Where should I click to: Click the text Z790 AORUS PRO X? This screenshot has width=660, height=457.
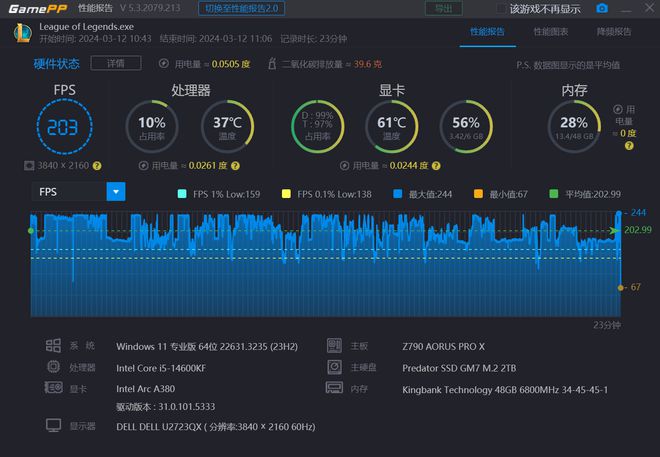pos(443,347)
